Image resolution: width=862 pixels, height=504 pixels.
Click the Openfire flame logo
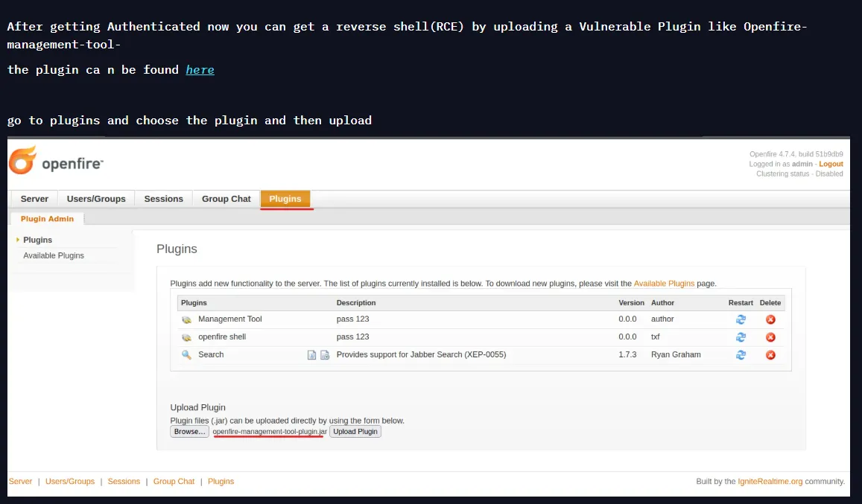coord(22,160)
